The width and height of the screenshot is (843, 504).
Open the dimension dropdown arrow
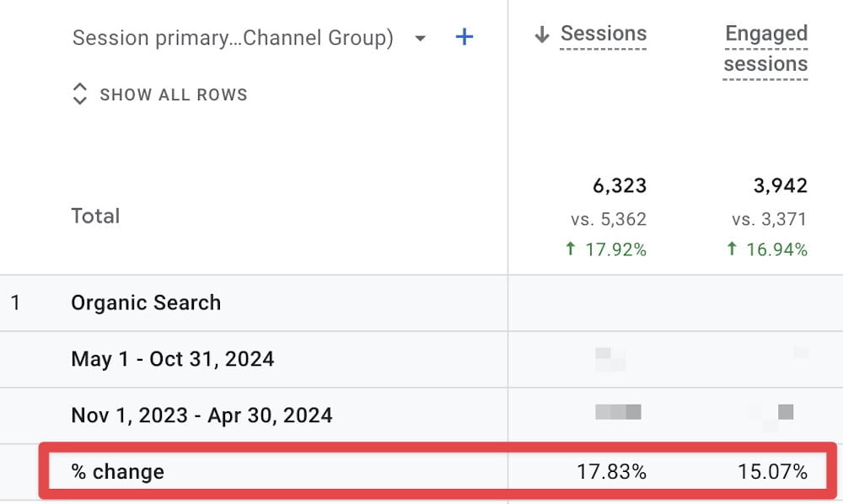click(x=421, y=39)
